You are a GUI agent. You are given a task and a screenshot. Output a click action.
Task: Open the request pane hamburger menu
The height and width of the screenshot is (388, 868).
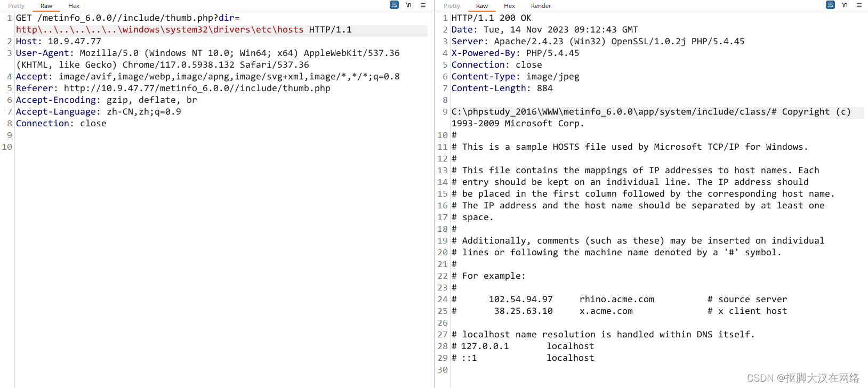coord(423,5)
